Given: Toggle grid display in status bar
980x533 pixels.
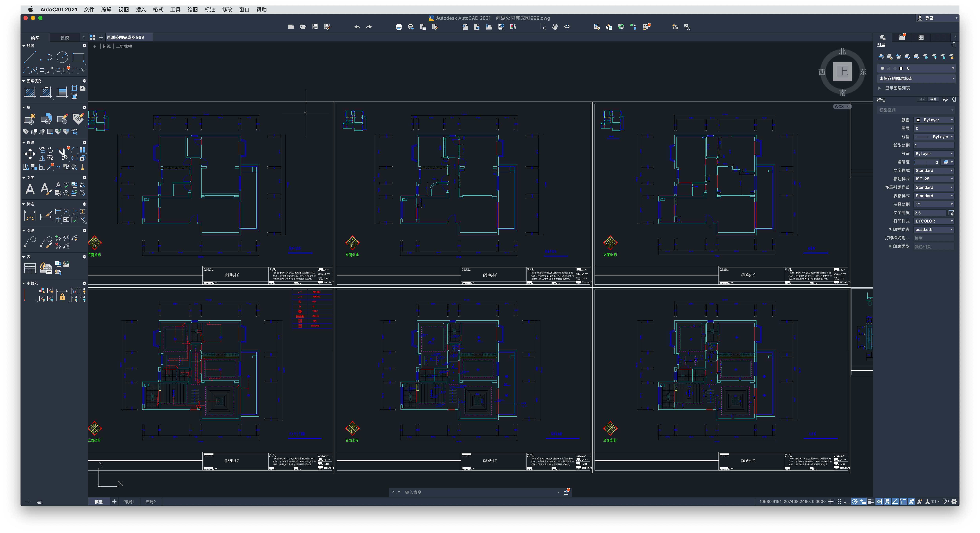Looking at the screenshot, I should (x=831, y=501).
